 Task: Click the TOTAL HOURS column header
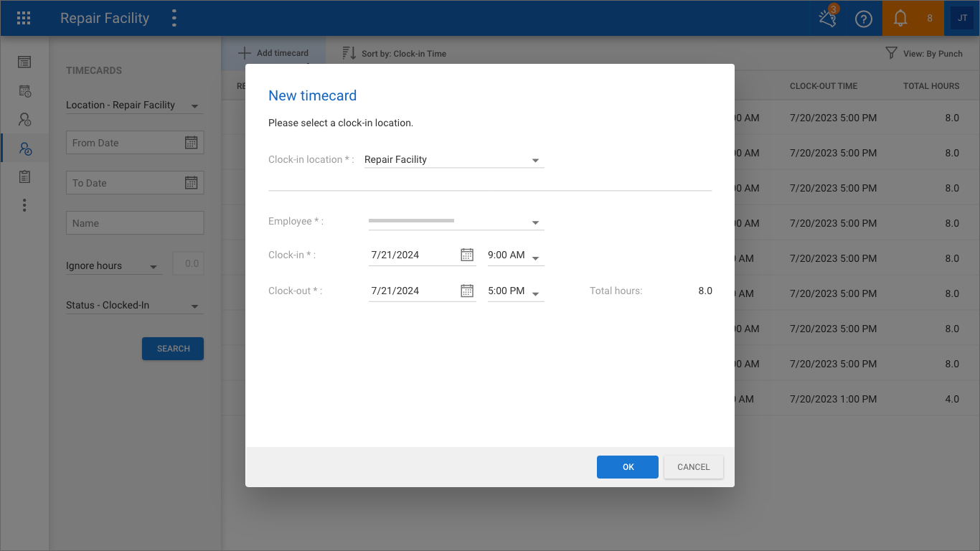(931, 86)
